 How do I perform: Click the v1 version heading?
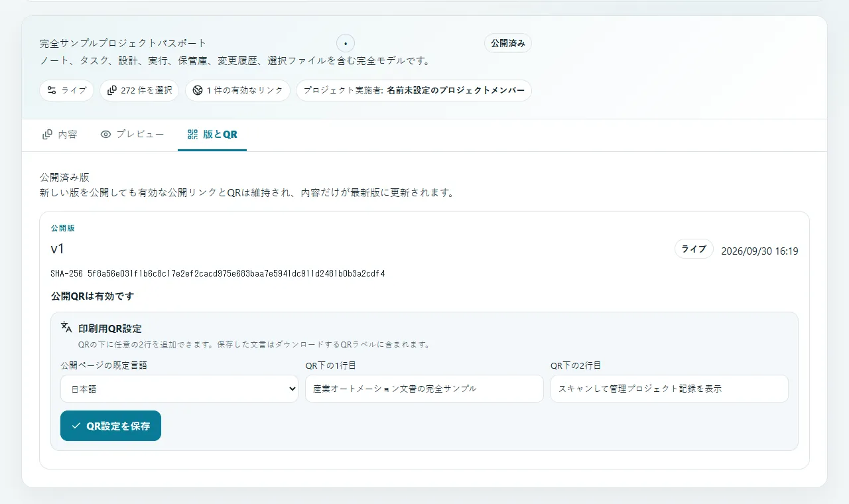tap(58, 249)
